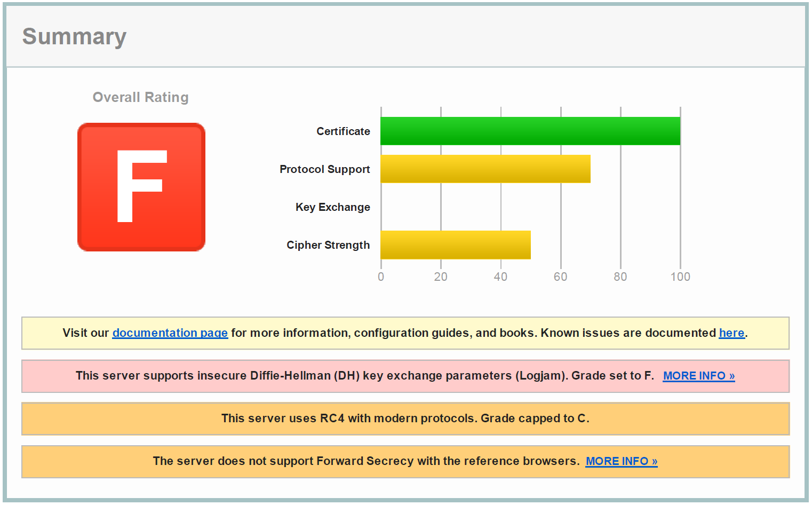Viewport: 812px width, 505px height.
Task: Click the 'Cipher Strength' chart label
Action: click(328, 245)
